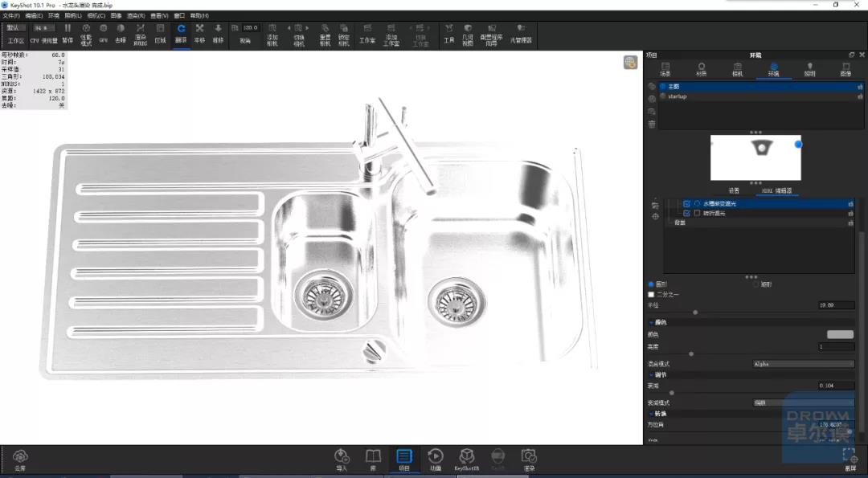The image size is (868, 478).
Task: Open the Animation (动画) panel icon
Action: click(436, 460)
